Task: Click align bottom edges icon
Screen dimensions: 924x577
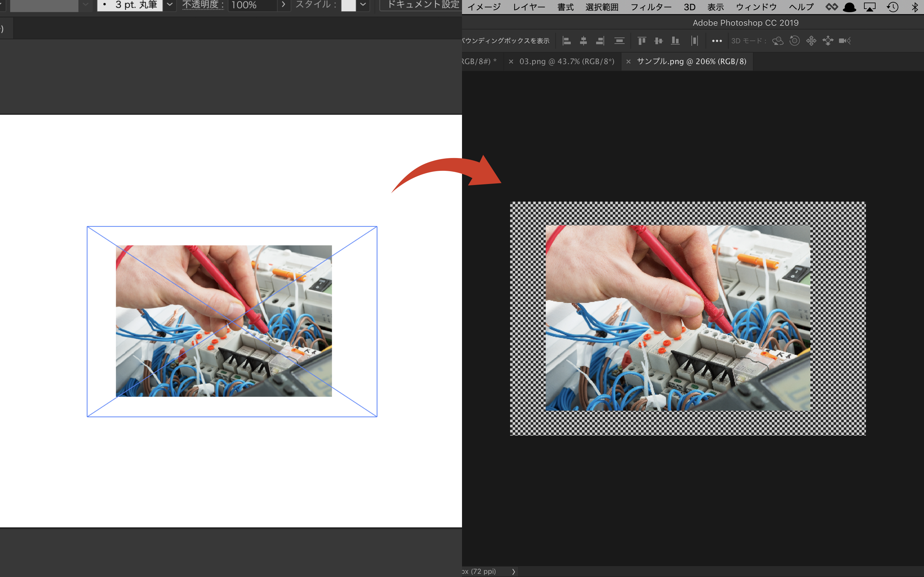Action: coord(675,41)
